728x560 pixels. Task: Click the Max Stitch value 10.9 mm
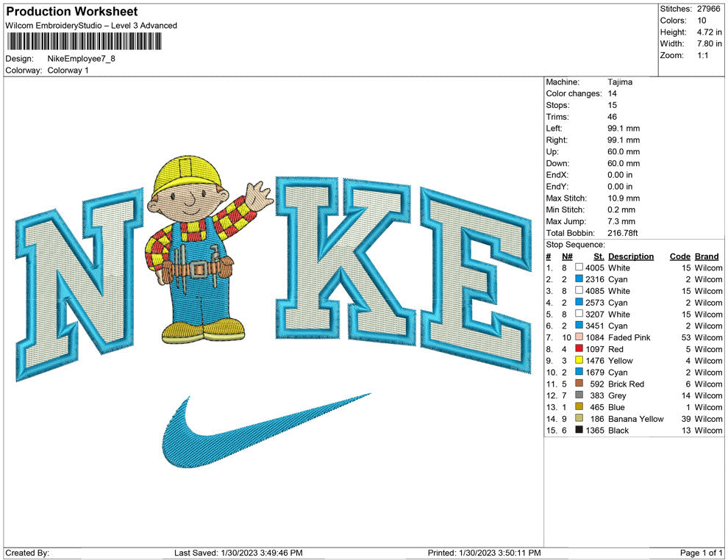point(624,198)
